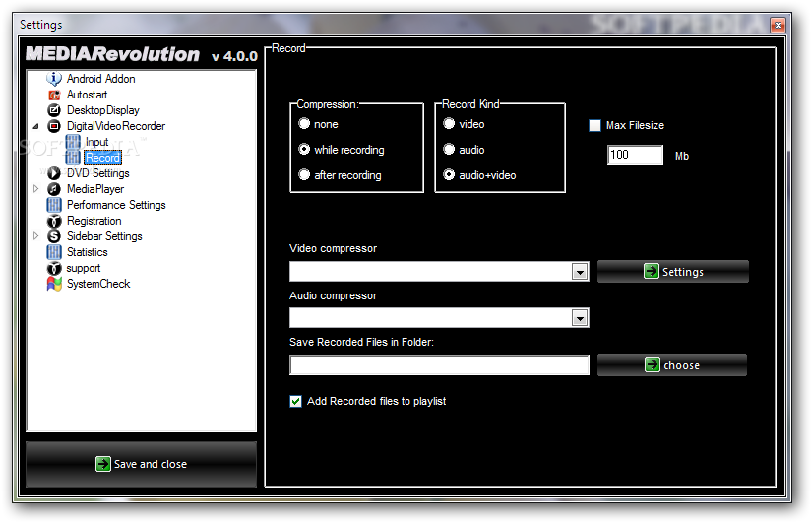Click the Registration icon

(54, 221)
